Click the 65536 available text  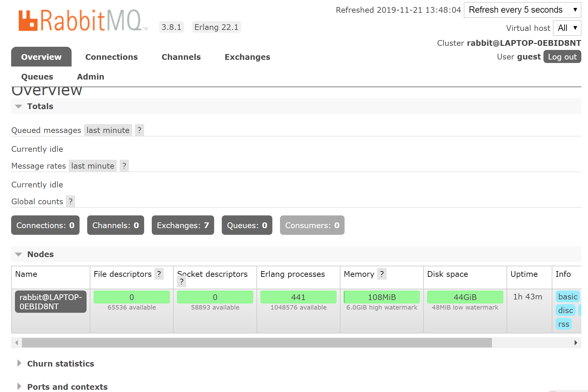132,307
